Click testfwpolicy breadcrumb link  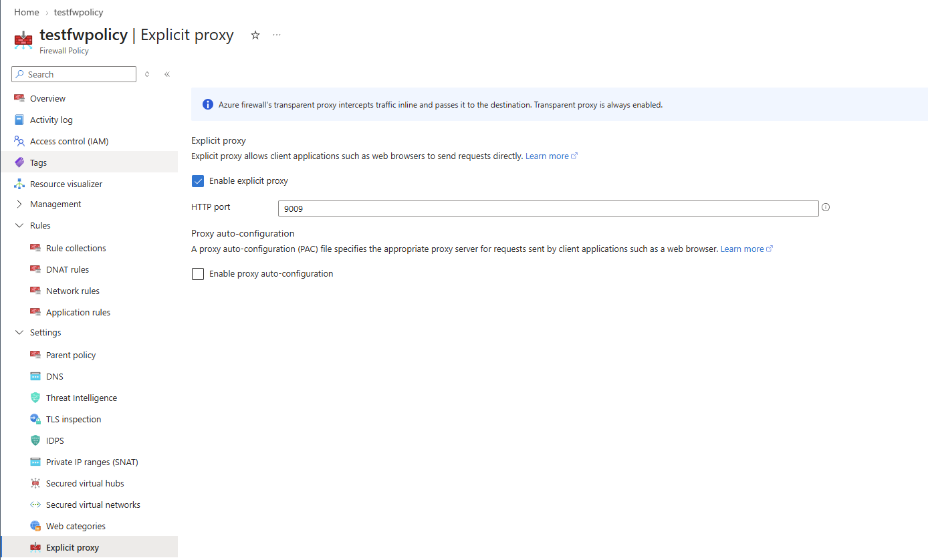click(x=79, y=12)
